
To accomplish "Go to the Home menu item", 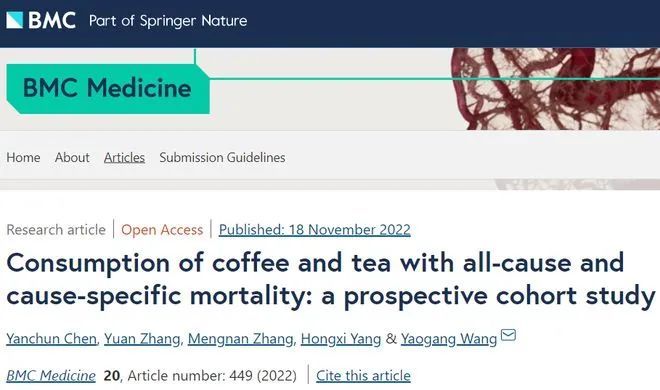I will click(23, 157).
